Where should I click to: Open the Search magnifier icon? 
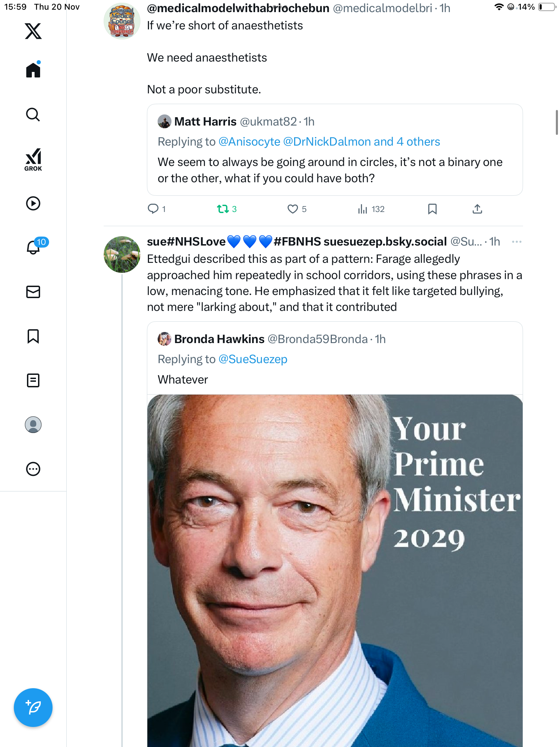point(33,114)
